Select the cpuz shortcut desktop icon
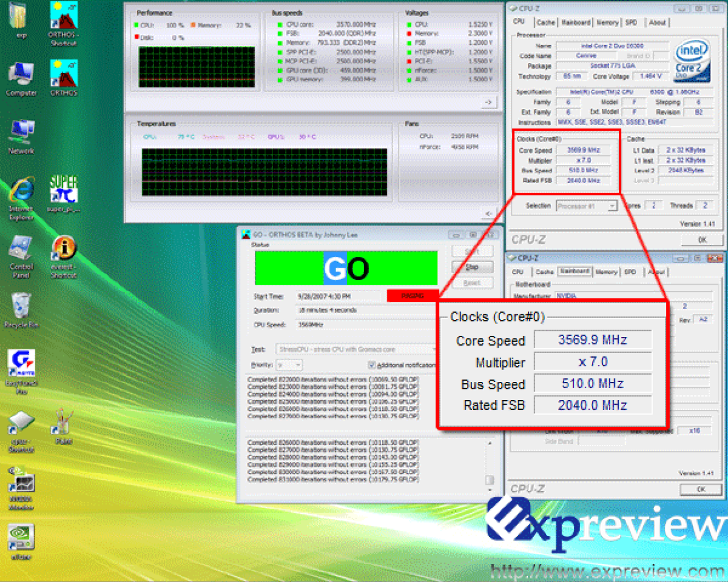 pyautogui.click(x=21, y=432)
